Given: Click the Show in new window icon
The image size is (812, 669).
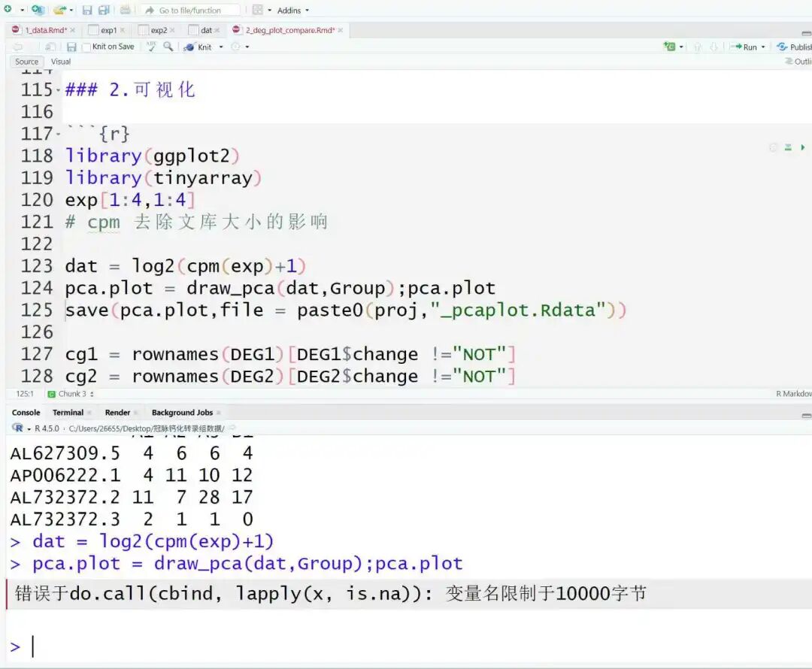Looking at the screenshot, I should click(50, 47).
